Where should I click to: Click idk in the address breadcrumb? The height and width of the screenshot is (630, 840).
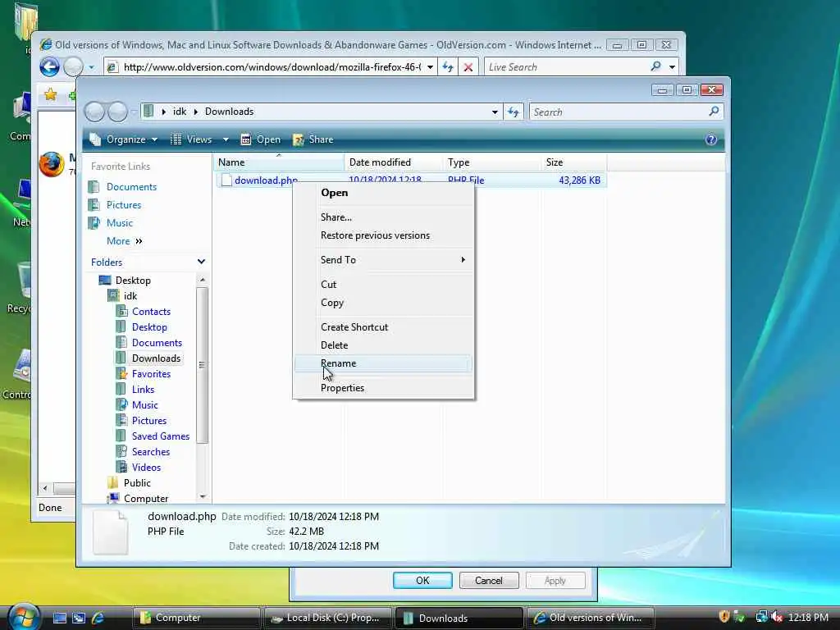180,112
